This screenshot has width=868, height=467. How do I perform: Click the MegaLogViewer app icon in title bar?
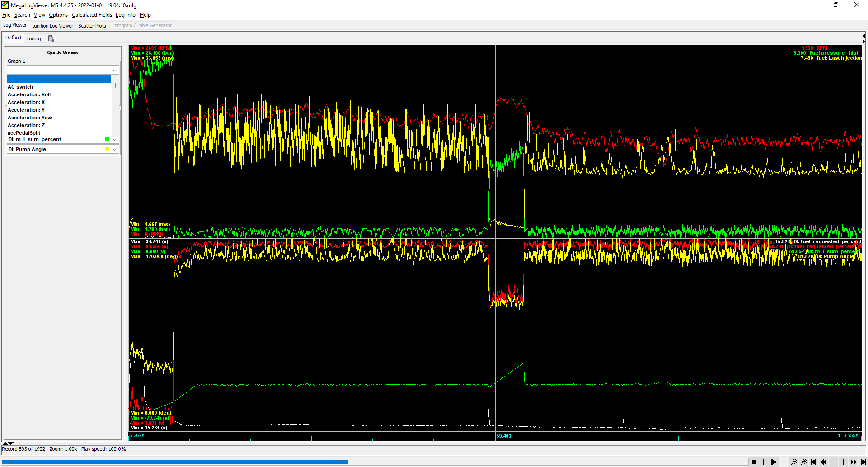point(5,5)
